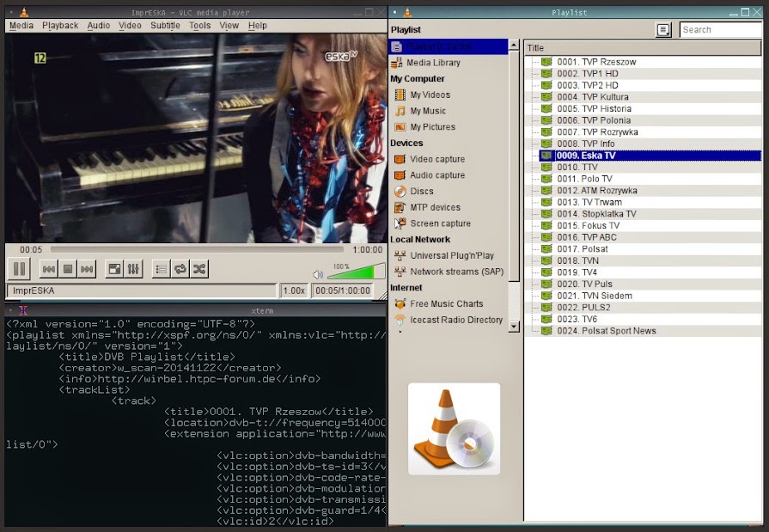This screenshot has height=532, width=769.
Task: Open My Music source
Action: click(449, 111)
